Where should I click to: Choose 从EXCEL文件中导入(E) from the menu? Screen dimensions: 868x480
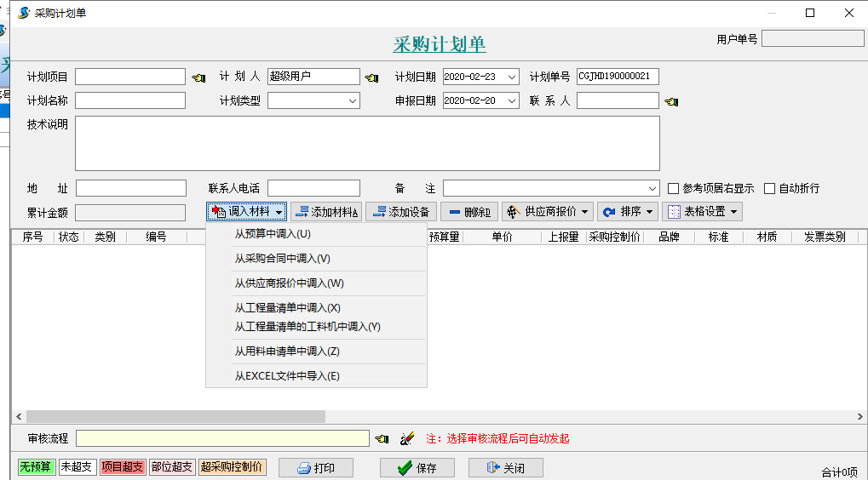pos(287,376)
